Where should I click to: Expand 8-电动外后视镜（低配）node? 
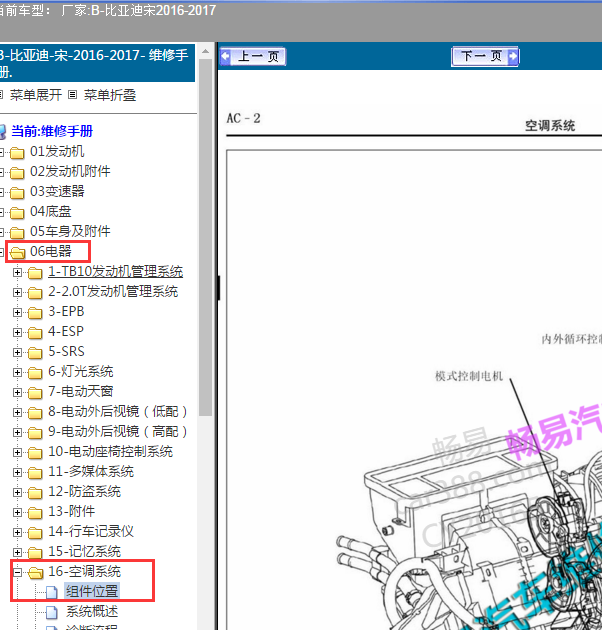[17, 413]
